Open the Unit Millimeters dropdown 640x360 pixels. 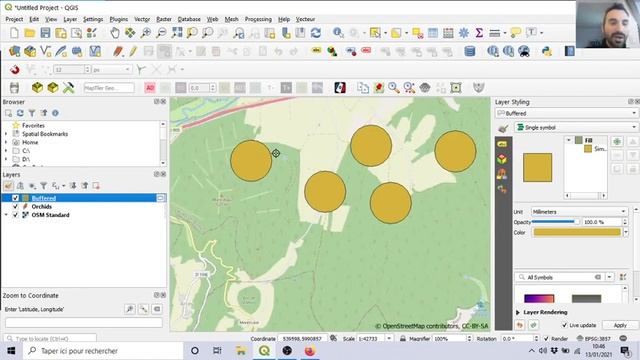pyautogui.click(x=579, y=211)
